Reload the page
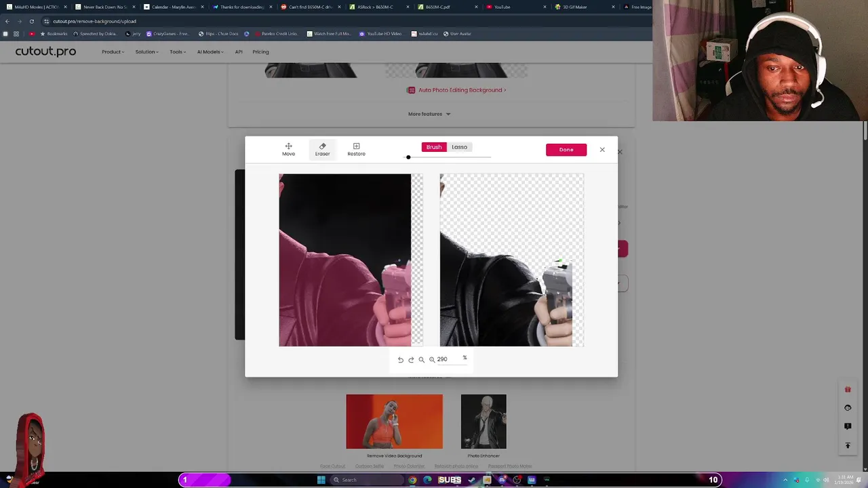868x488 pixels. point(31,21)
